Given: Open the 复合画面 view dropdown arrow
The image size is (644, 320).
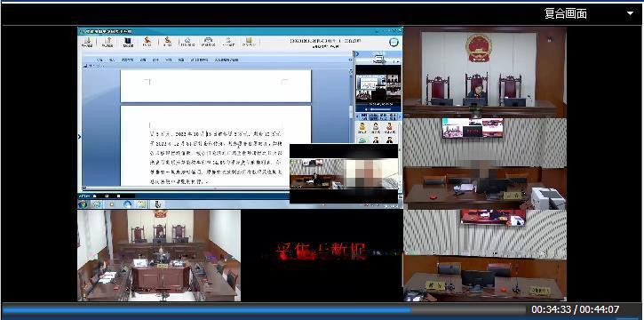Looking at the screenshot, I should 630,13.
